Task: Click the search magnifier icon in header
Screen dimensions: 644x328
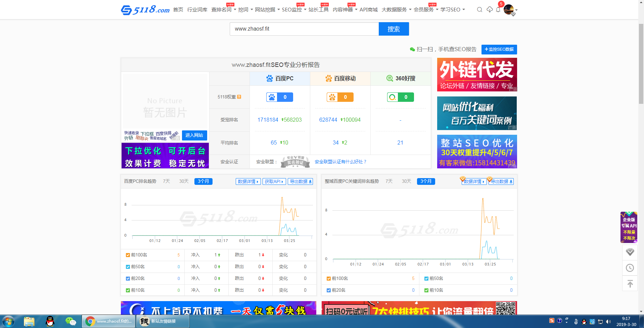Action: (x=479, y=10)
